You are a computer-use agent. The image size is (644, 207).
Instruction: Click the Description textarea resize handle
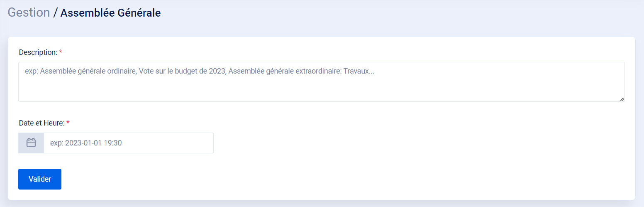click(x=622, y=99)
